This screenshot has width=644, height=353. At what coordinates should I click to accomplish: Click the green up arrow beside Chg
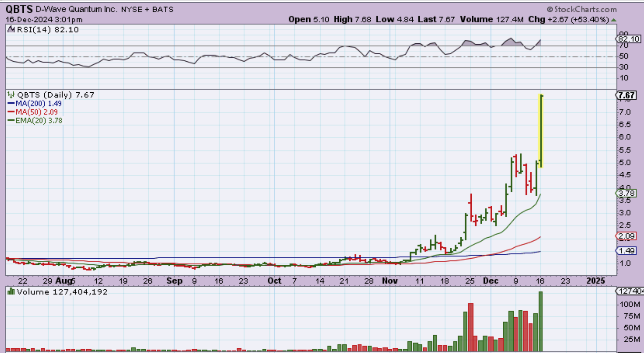click(614, 20)
